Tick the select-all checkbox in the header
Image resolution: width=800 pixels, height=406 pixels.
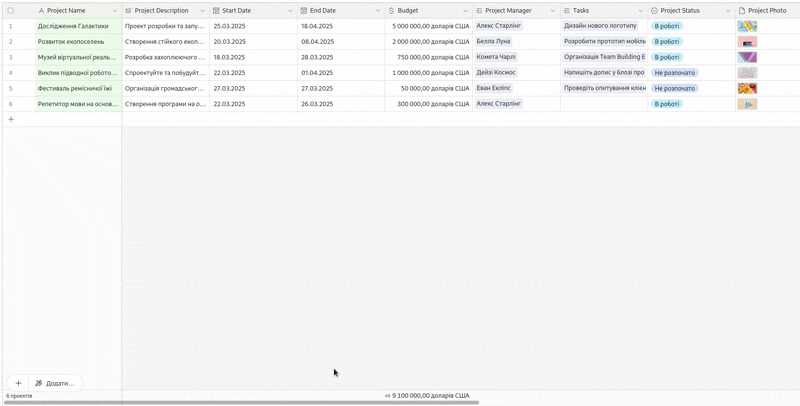click(11, 11)
